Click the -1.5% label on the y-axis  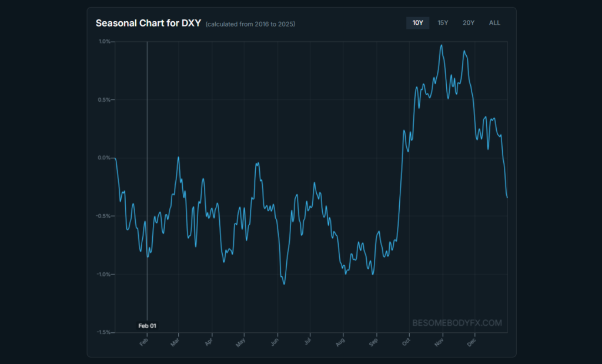tap(104, 332)
